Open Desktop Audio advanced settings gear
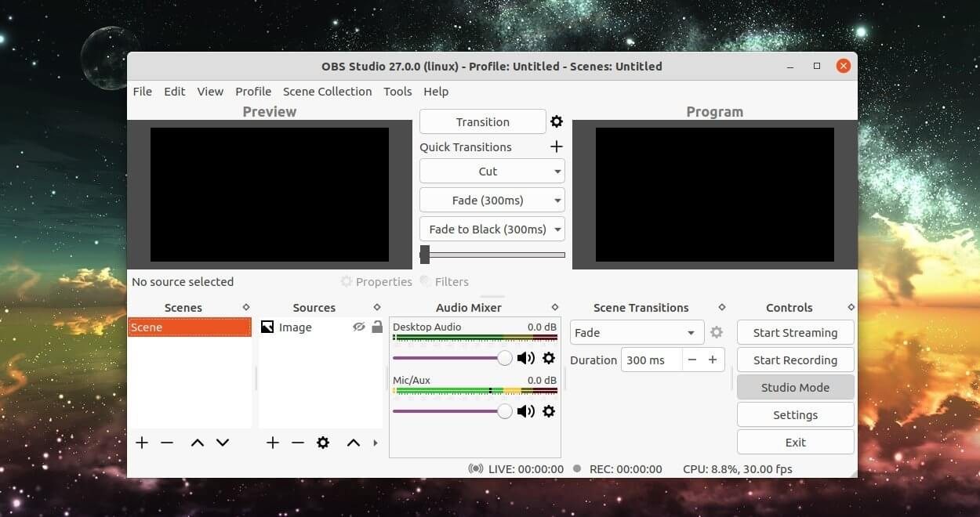Image resolution: width=980 pixels, height=517 pixels. (549, 358)
